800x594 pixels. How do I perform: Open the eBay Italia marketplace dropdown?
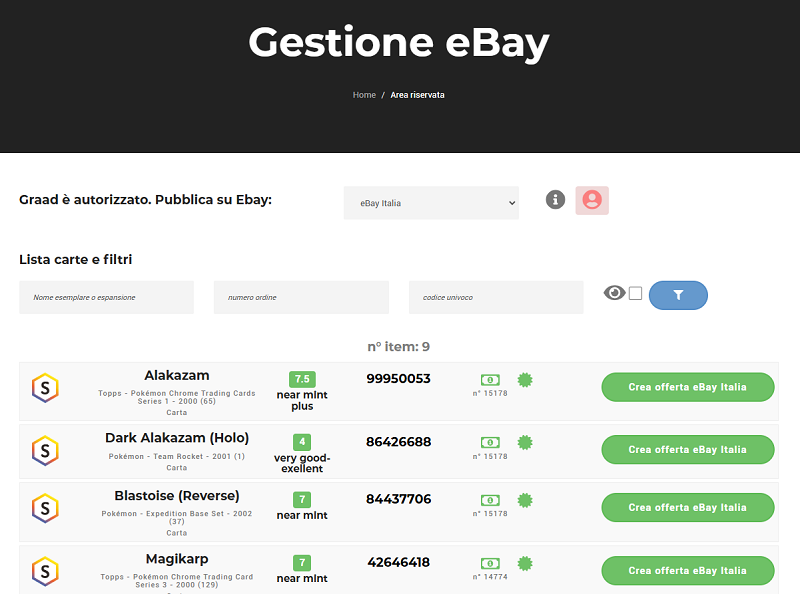pyautogui.click(x=431, y=203)
